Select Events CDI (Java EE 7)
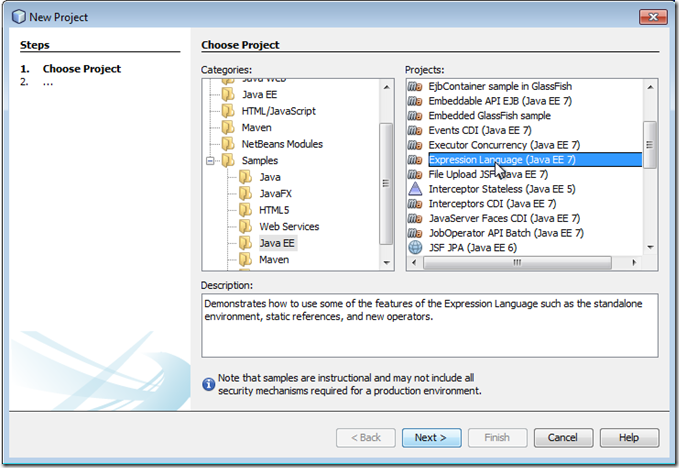 click(480, 130)
